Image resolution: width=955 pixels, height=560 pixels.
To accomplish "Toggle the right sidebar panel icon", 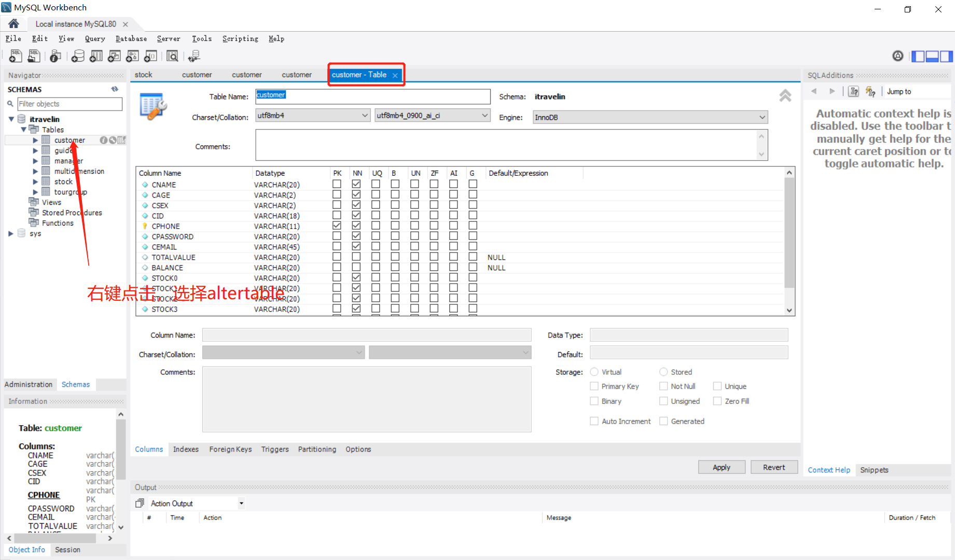I will click(946, 57).
